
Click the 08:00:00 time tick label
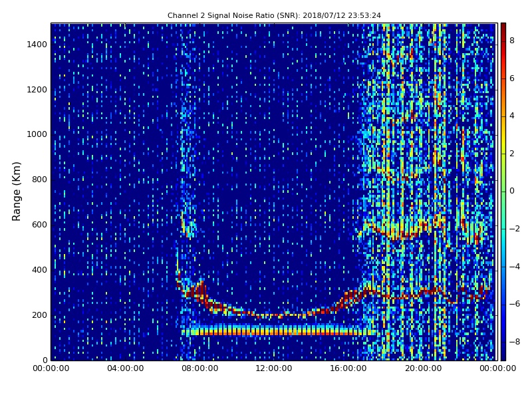(x=200, y=368)
